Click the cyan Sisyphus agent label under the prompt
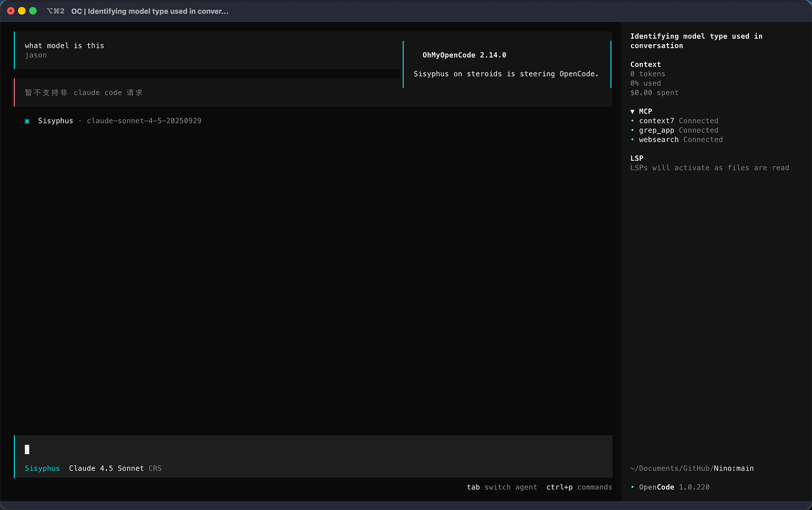 [42, 468]
